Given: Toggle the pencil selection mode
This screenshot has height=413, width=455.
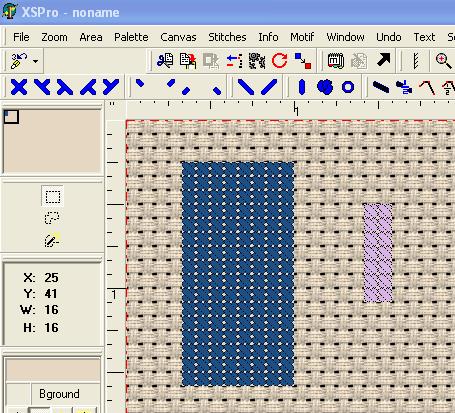Looking at the screenshot, I should (52, 240).
